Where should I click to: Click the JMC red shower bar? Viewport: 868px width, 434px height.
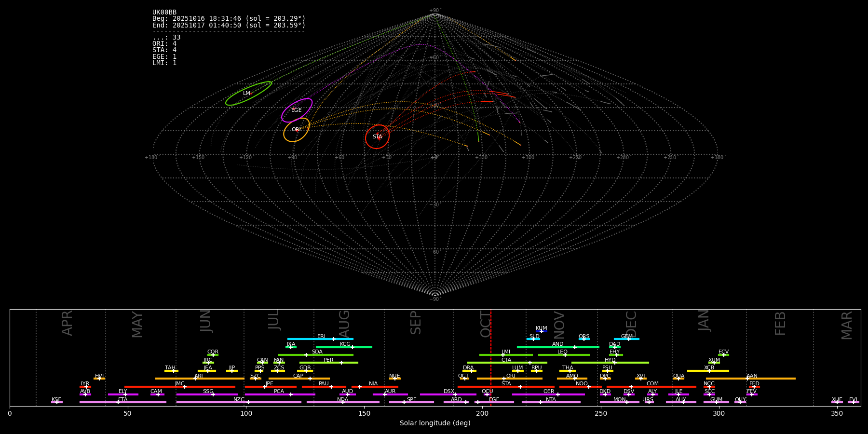(180, 386)
